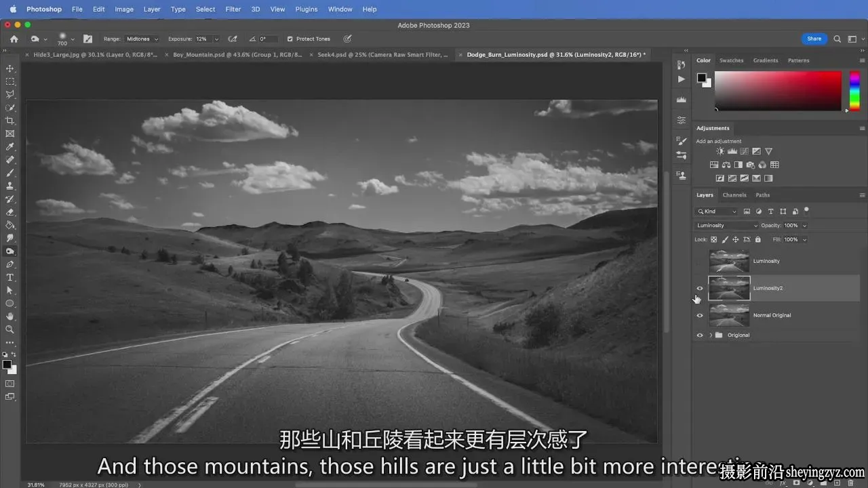Click the hue slider in Color panel
This screenshot has width=868, height=488.
click(x=854, y=90)
